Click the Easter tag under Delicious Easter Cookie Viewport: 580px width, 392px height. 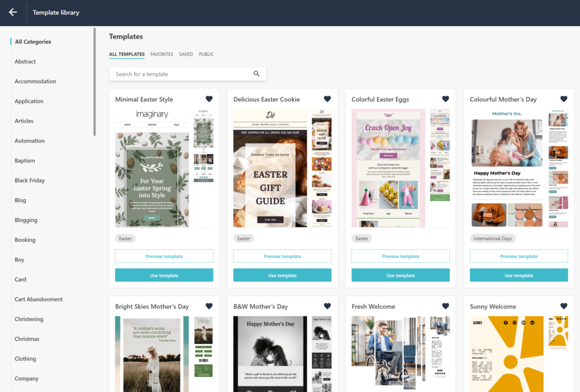click(244, 238)
